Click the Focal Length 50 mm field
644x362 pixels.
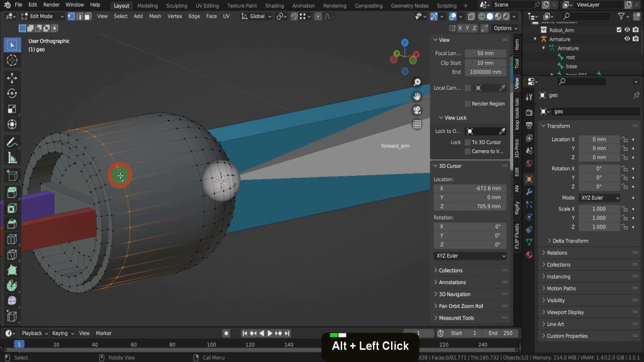point(486,53)
